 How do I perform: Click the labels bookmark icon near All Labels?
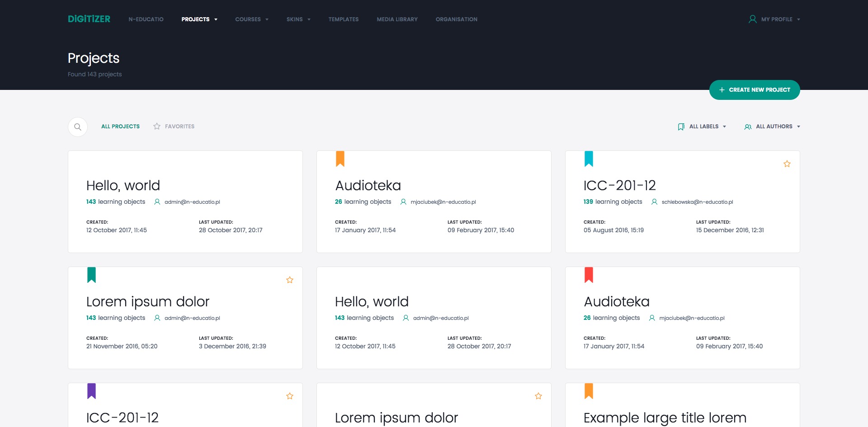coord(681,127)
